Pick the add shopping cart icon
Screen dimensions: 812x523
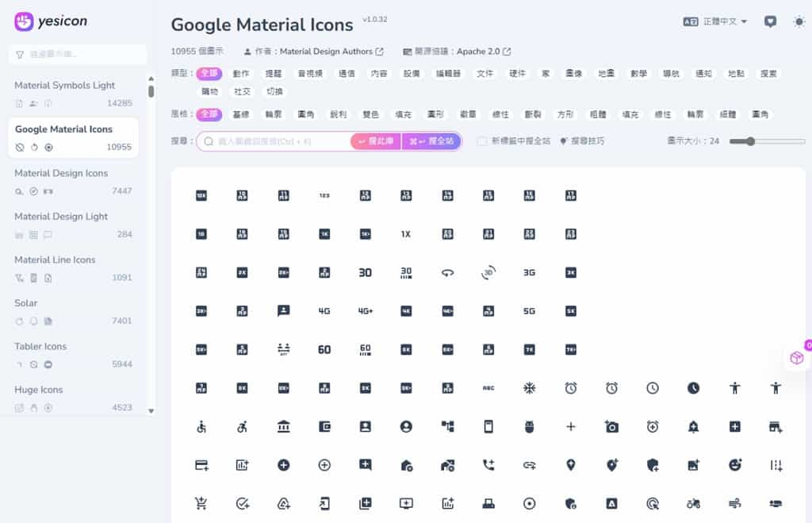(201, 503)
